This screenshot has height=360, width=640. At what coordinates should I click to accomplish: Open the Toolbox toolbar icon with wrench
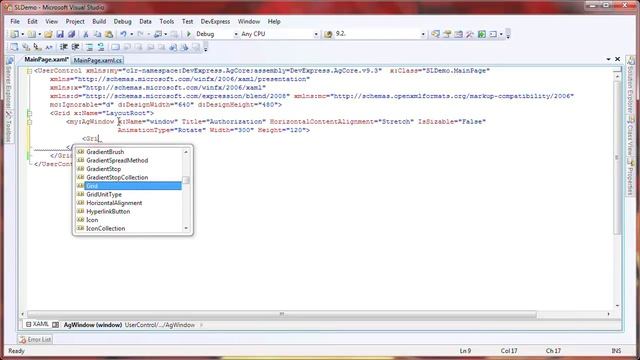pos(470,34)
